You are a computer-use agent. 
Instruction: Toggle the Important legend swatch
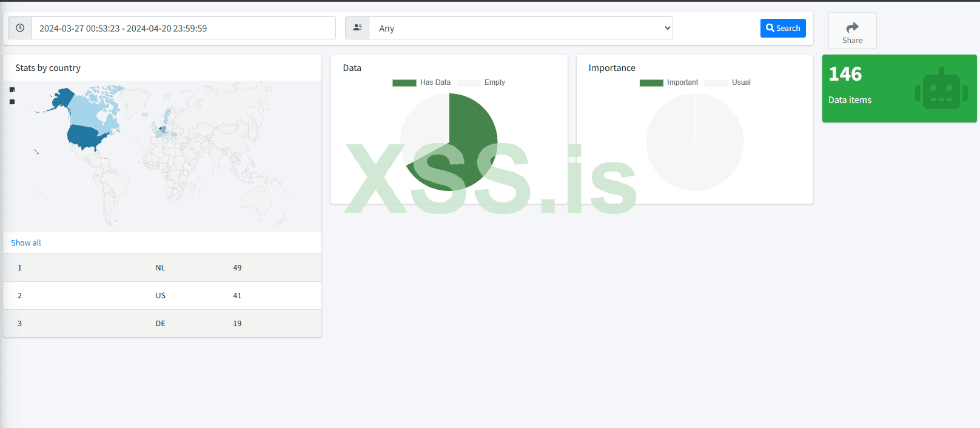[x=651, y=82]
